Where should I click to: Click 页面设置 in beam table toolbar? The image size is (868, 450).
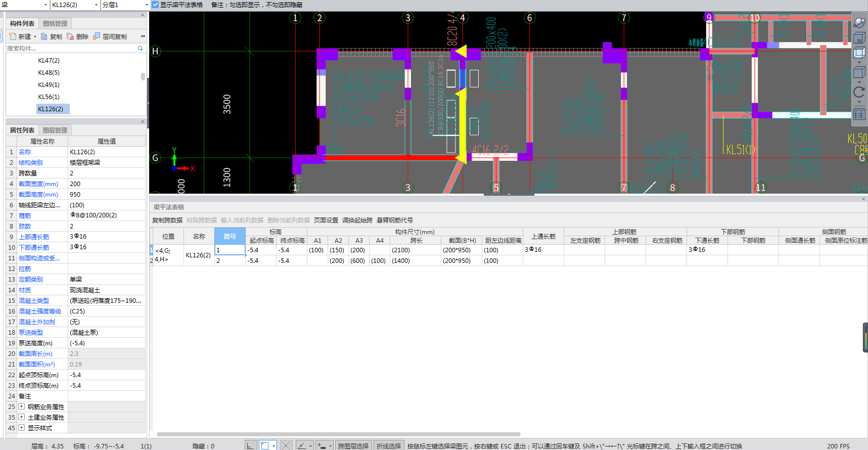[326, 220]
